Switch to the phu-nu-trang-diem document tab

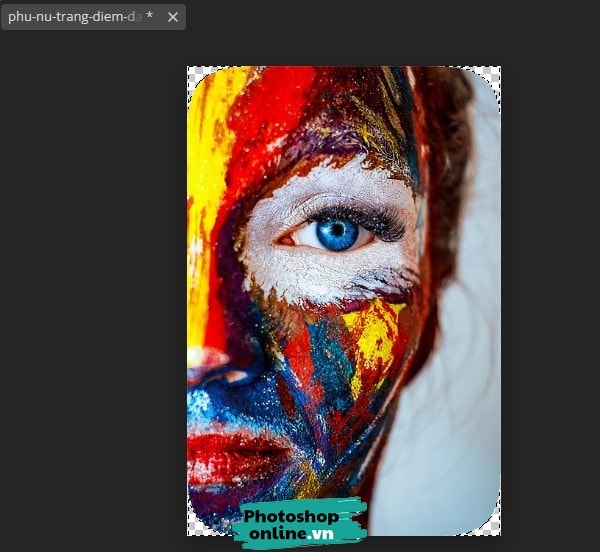click(70, 17)
